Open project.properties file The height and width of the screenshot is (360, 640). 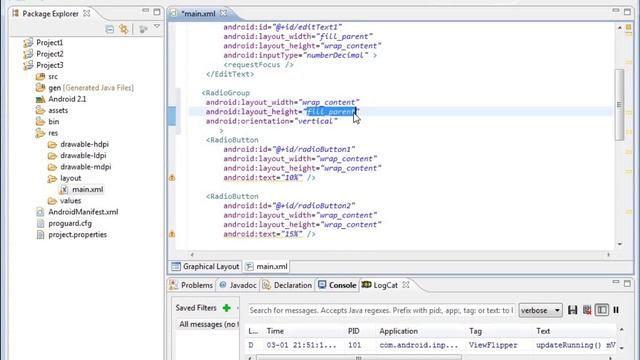tap(77, 235)
